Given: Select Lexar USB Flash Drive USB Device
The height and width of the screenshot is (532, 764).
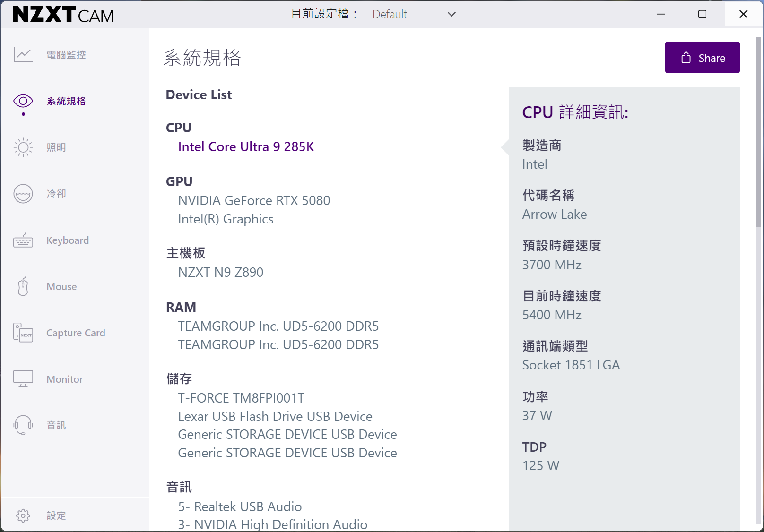Looking at the screenshot, I should pos(275,416).
